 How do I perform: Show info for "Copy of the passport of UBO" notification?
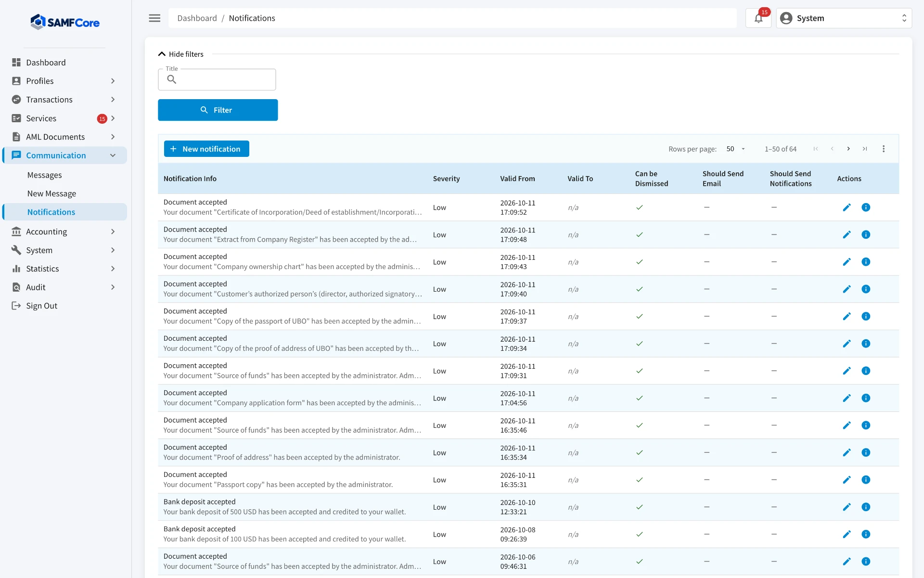click(866, 316)
